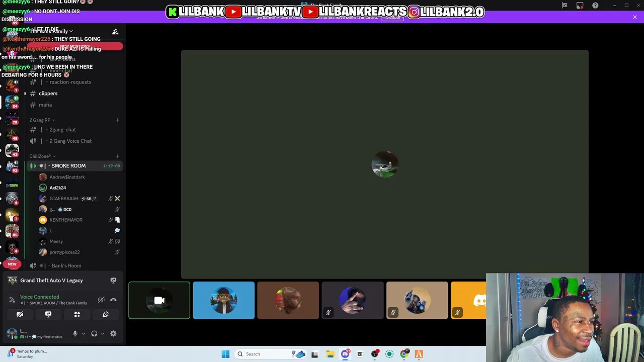Open microphone input options arrow

point(84,333)
